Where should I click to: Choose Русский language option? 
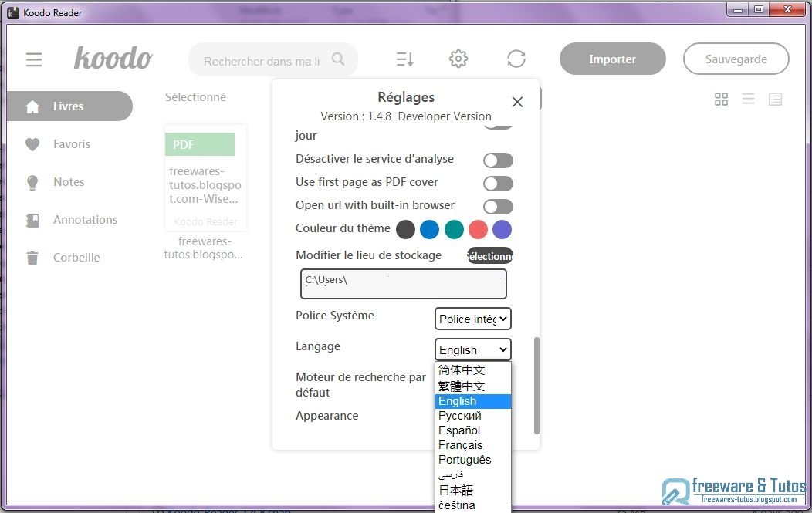click(x=473, y=416)
